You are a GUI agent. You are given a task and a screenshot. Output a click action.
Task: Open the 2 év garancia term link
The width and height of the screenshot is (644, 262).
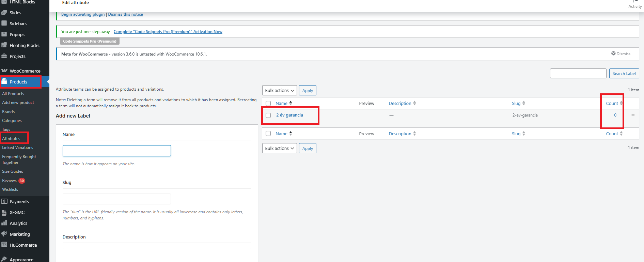(289, 115)
